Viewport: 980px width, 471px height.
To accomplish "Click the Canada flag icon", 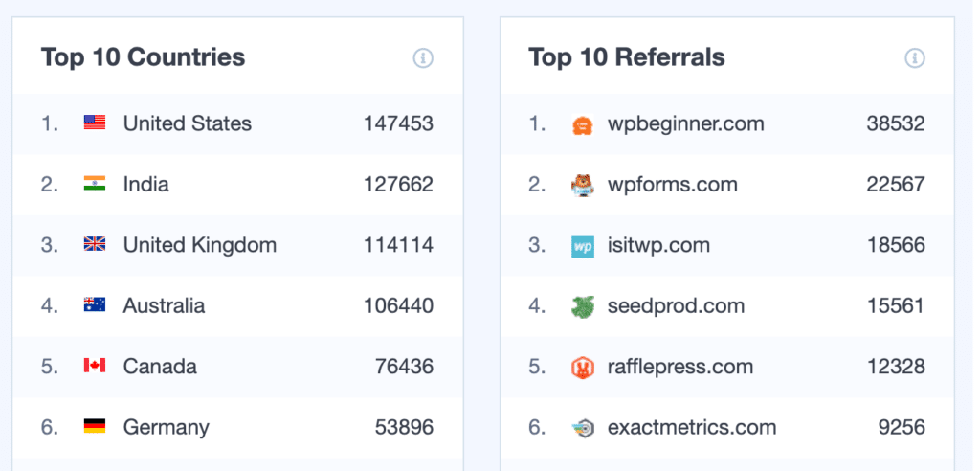I will (x=95, y=366).
